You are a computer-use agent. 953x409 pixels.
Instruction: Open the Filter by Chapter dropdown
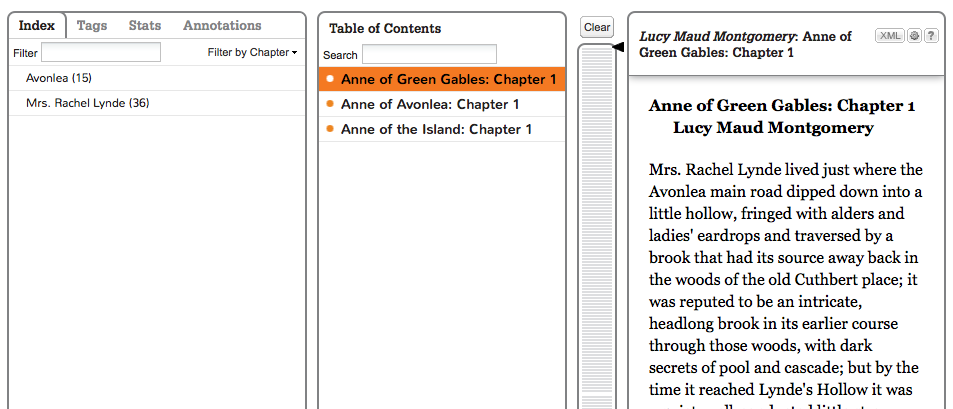252,52
